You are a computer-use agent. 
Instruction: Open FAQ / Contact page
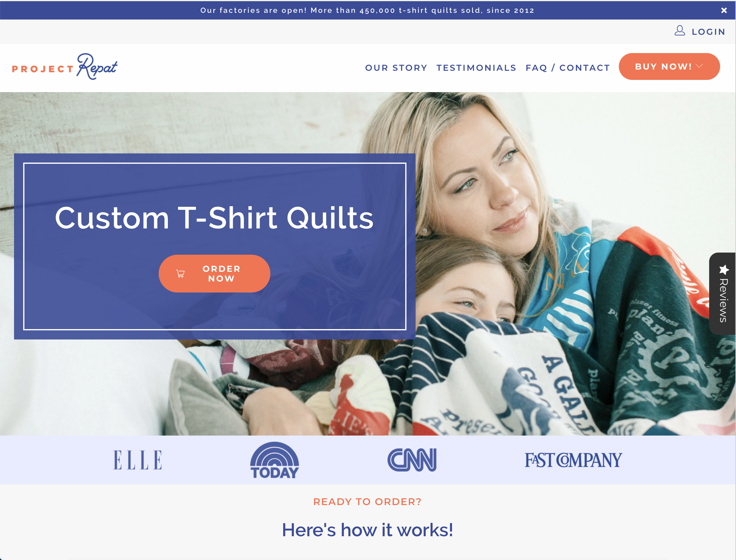pyautogui.click(x=568, y=68)
